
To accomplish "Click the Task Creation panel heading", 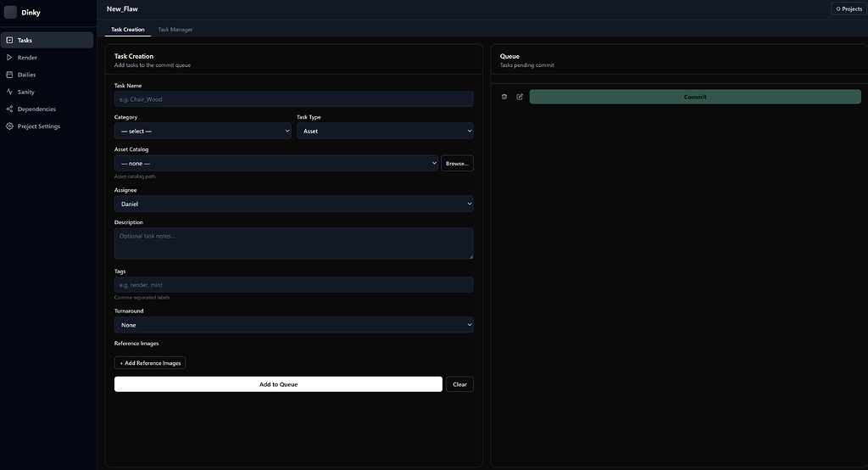I will pos(134,56).
